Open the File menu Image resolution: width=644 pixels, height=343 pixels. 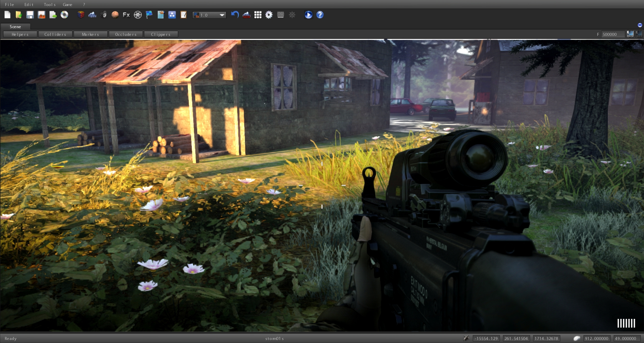[9, 4]
